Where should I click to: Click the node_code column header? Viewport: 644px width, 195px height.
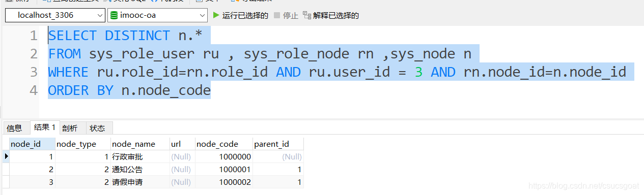coord(223,144)
